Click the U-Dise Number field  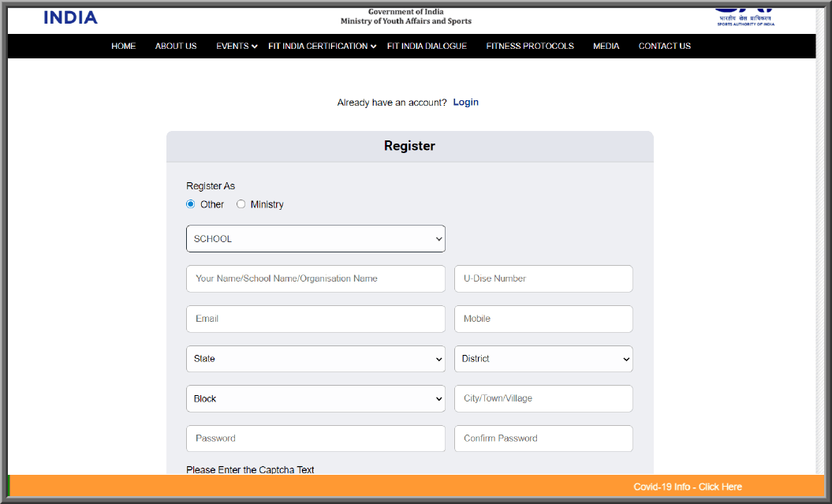click(x=543, y=278)
